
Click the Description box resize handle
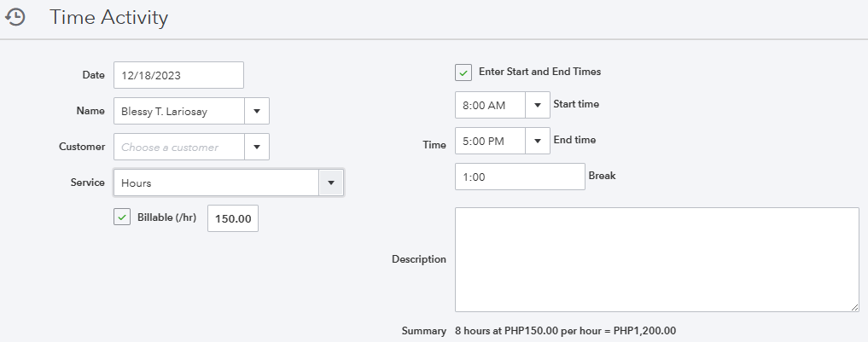pyautogui.click(x=854, y=307)
